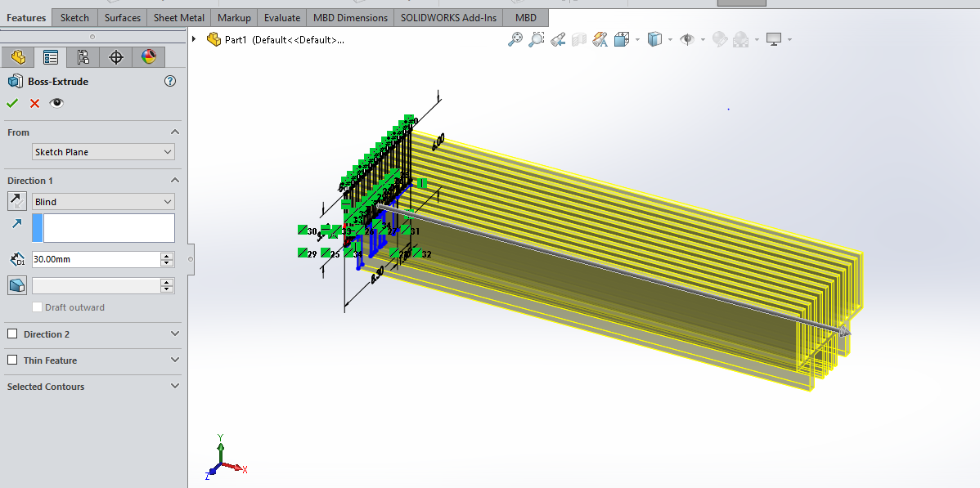Toggle the detailed preview eye icon
980x488 pixels.
coord(56,103)
